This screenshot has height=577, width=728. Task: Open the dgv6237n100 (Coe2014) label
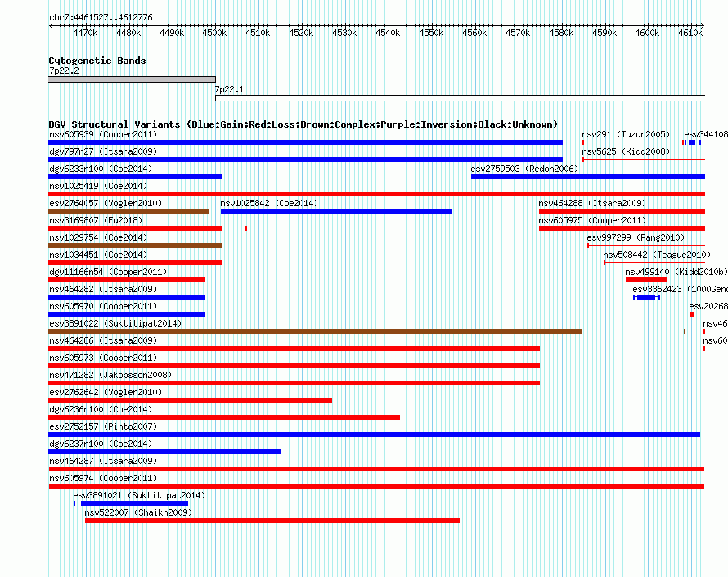pos(101,444)
